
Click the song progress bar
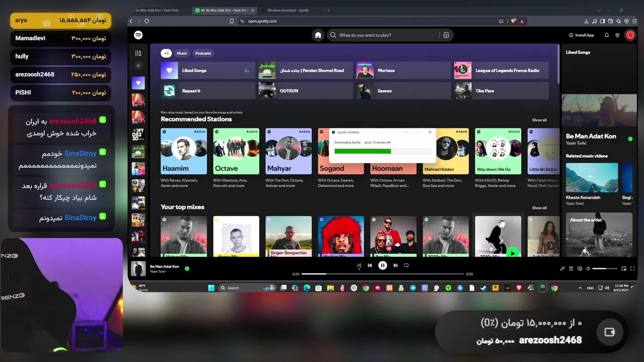382,274
